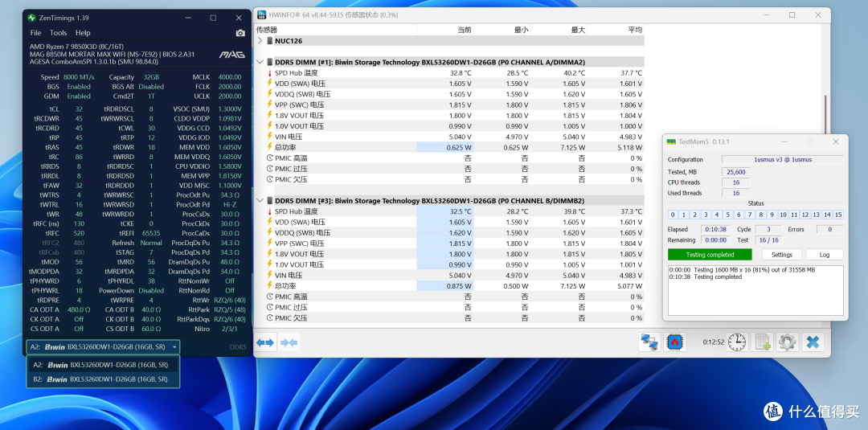The height and width of the screenshot is (430, 868).
Task: Click the 平均 column header in HWiNFO
Action: click(x=635, y=30)
